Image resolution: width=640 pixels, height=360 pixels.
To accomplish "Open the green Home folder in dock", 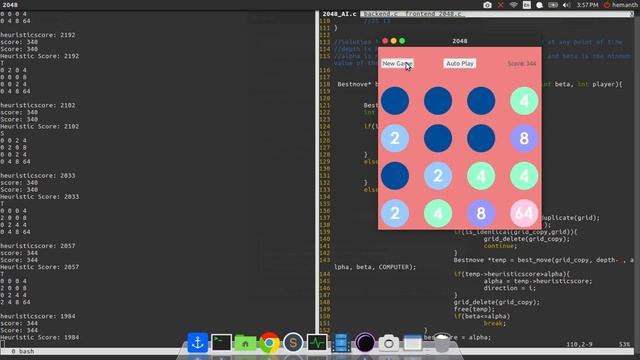I will 245,342.
